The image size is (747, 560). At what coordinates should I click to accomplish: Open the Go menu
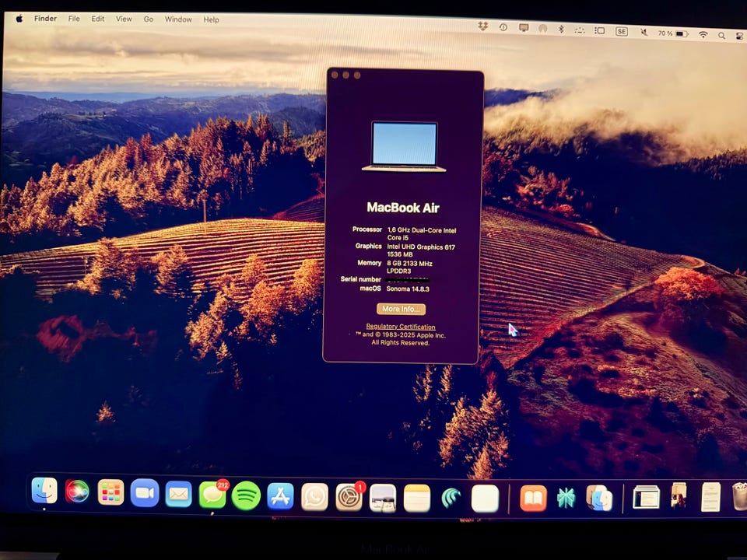click(x=148, y=19)
